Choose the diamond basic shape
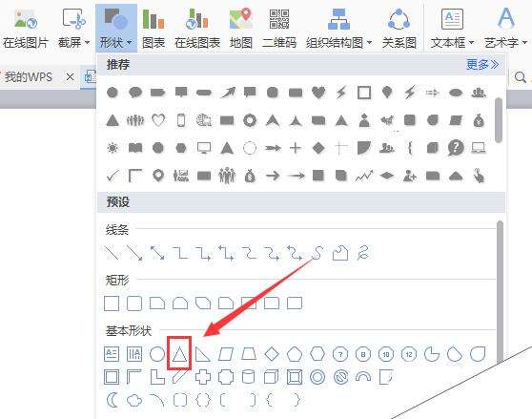 272,354
